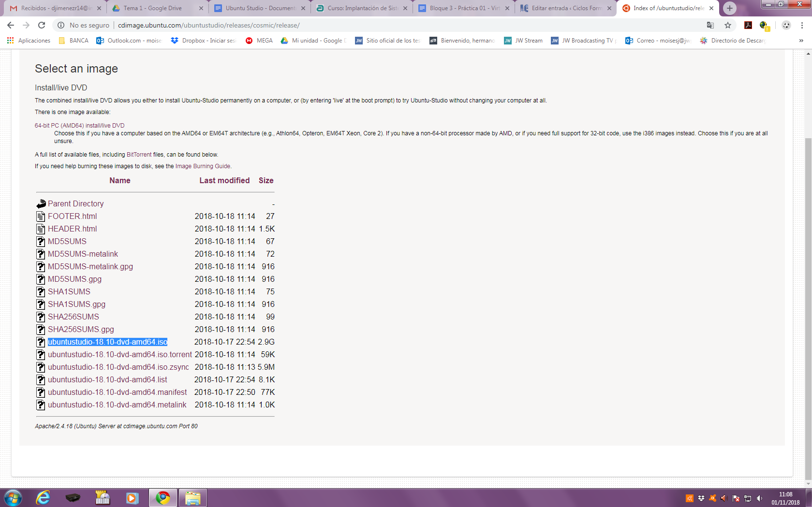Screen dimensions: 812x507
Task: Click the Parent Directory folder icon
Action: [x=41, y=204]
